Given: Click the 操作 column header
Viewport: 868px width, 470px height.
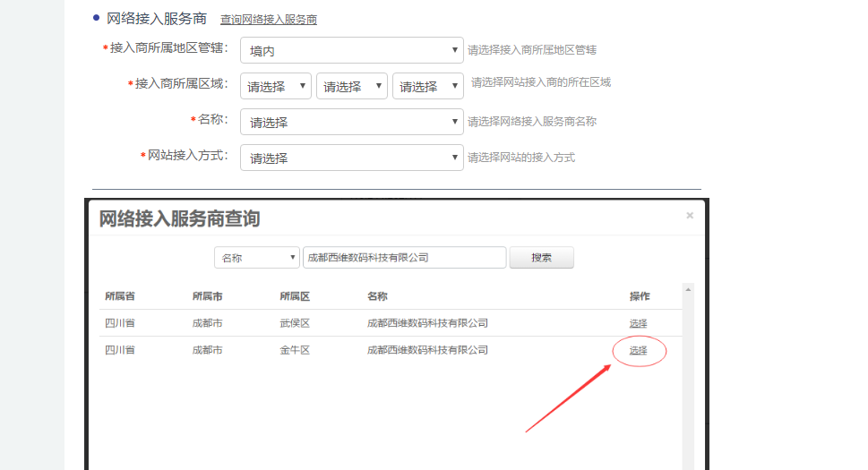Looking at the screenshot, I should pyautogui.click(x=639, y=296).
